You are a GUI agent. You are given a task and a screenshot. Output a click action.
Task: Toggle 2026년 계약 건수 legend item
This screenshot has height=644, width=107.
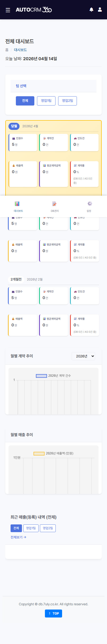coord(53,376)
